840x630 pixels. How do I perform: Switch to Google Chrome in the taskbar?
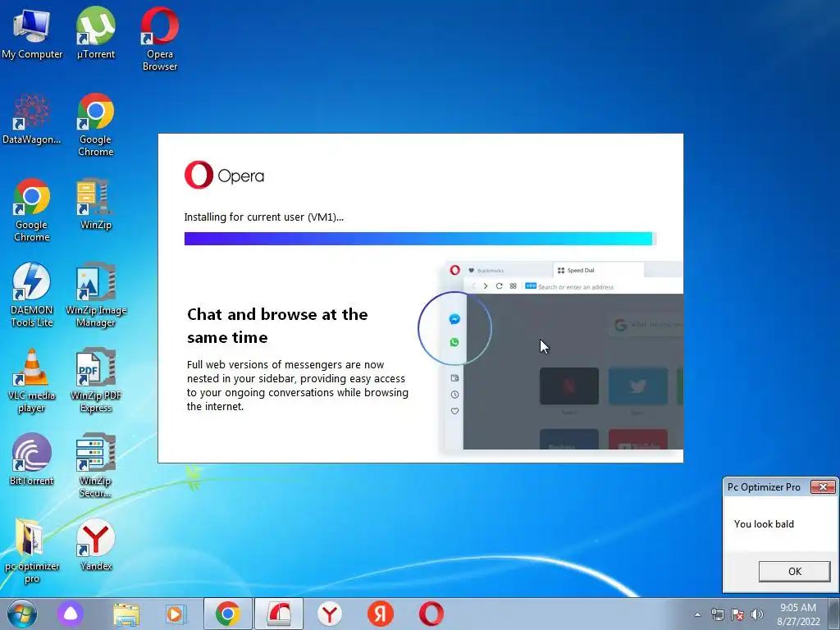point(228,614)
